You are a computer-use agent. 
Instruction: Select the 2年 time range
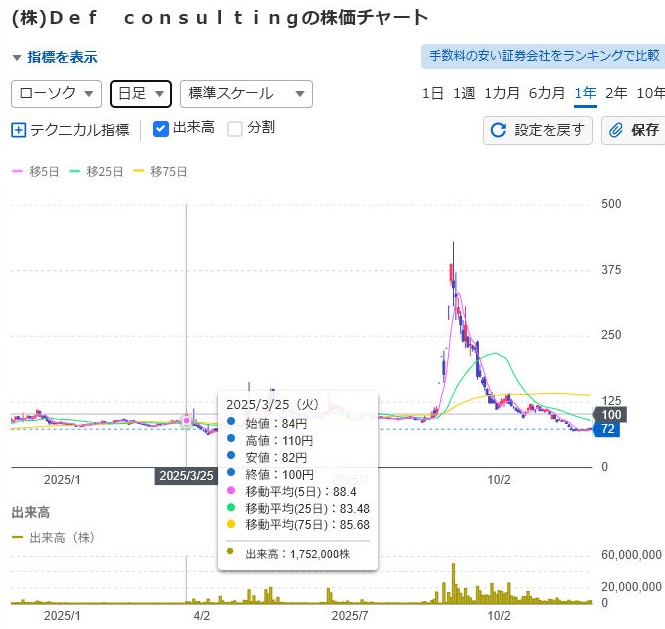point(616,93)
